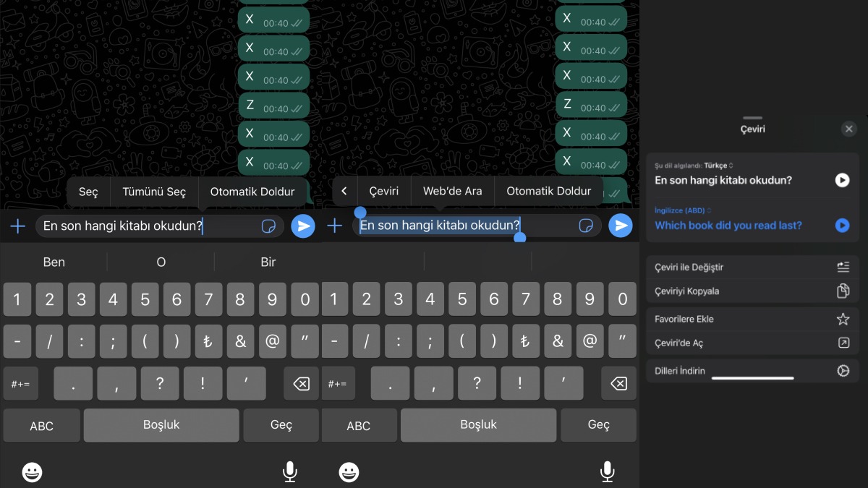Pick the 'Bir' keyboard suggestion

pos(268,262)
